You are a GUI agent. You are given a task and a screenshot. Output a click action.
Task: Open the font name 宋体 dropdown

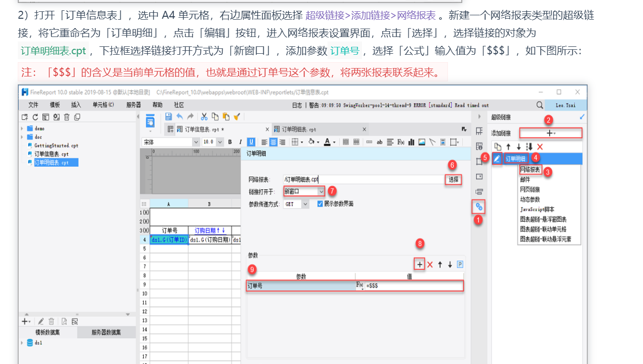(x=196, y=142)
